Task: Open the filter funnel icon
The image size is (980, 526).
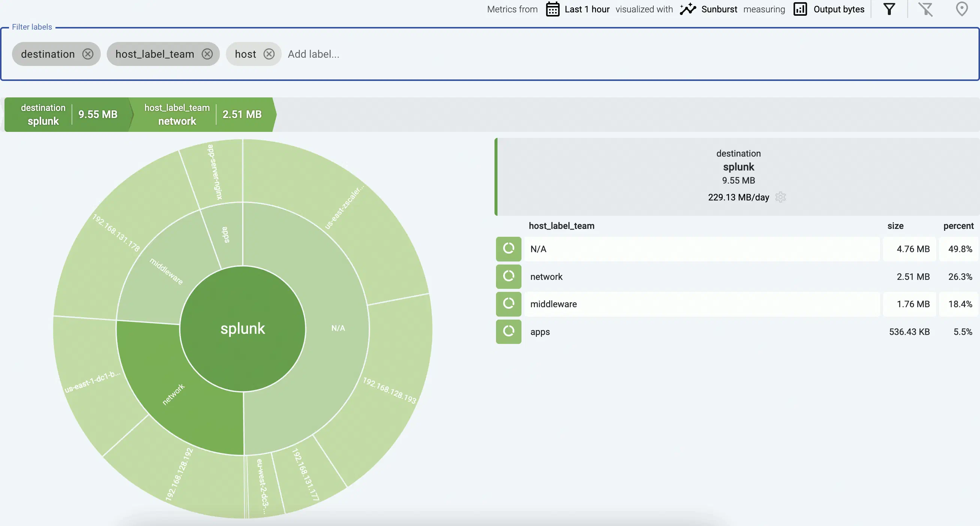Action: click(x=889, y=9)
